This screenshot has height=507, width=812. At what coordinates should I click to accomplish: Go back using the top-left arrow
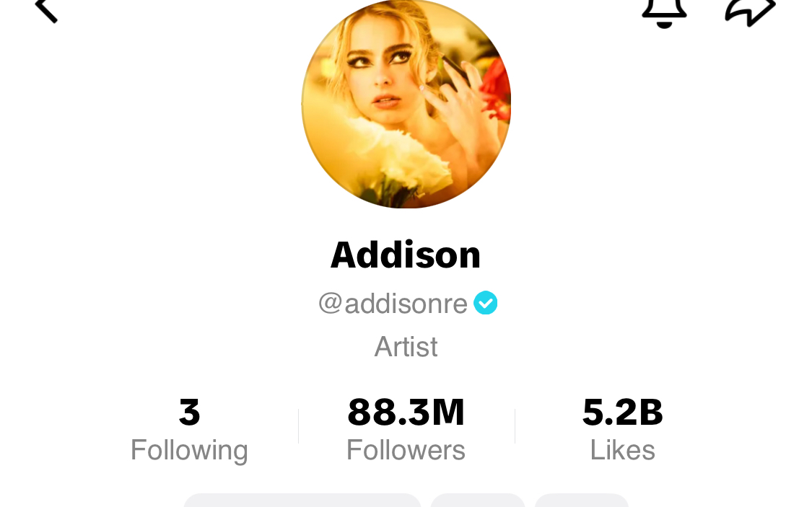(x=45, y=10)
